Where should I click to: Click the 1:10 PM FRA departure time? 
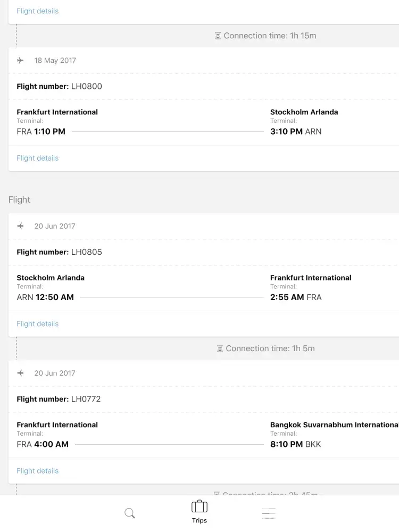pyautogui.click(x=49, y=131)
